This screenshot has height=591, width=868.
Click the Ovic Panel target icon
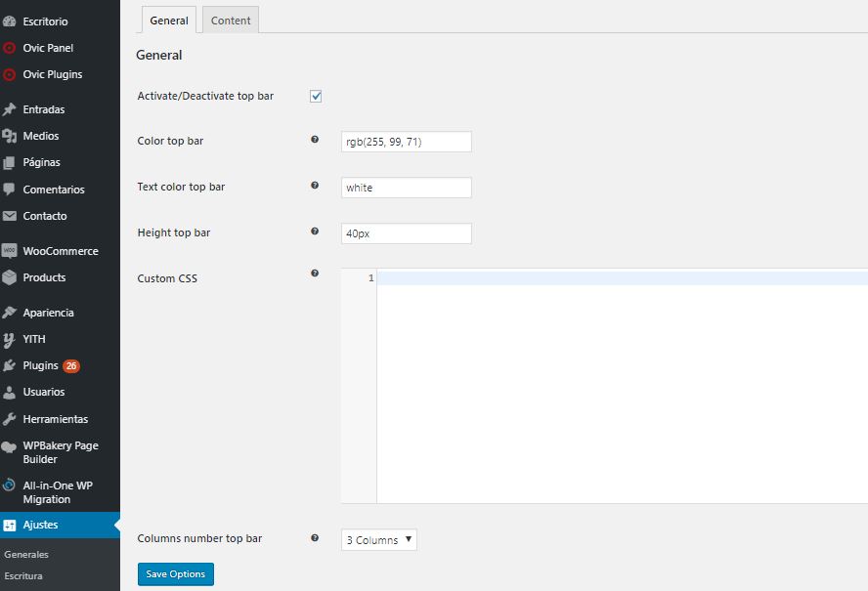(x=10, y=48)
